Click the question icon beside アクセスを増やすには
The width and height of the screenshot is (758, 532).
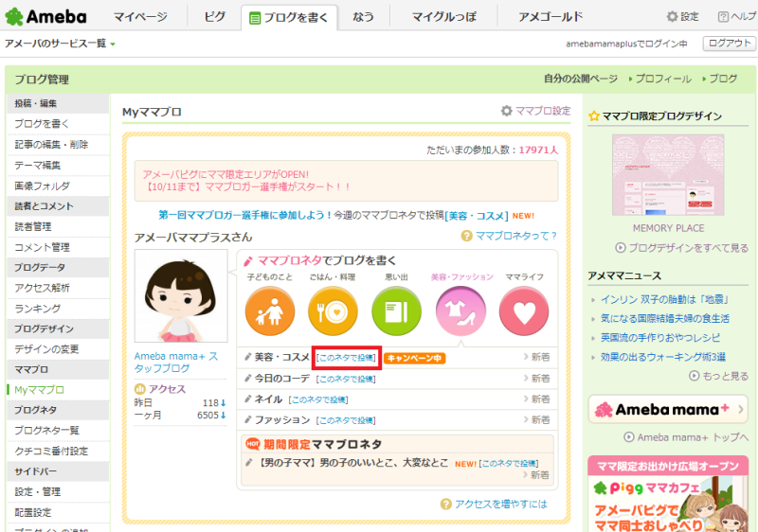click(x=445, y=504)
